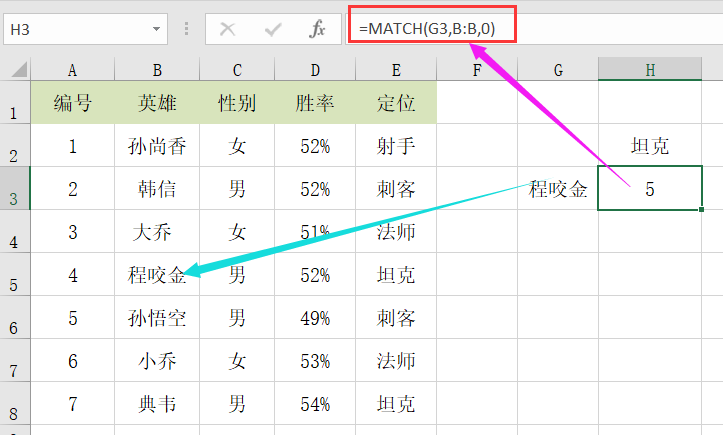Select 法师 cell in 小乔 row
723x435 pixels.
(x=396, y=360)
